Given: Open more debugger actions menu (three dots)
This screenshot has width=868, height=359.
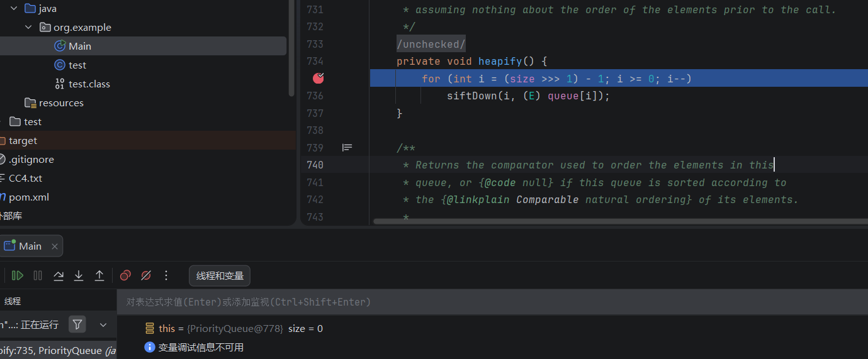Looking at the screenshot, I should (166, 275).
